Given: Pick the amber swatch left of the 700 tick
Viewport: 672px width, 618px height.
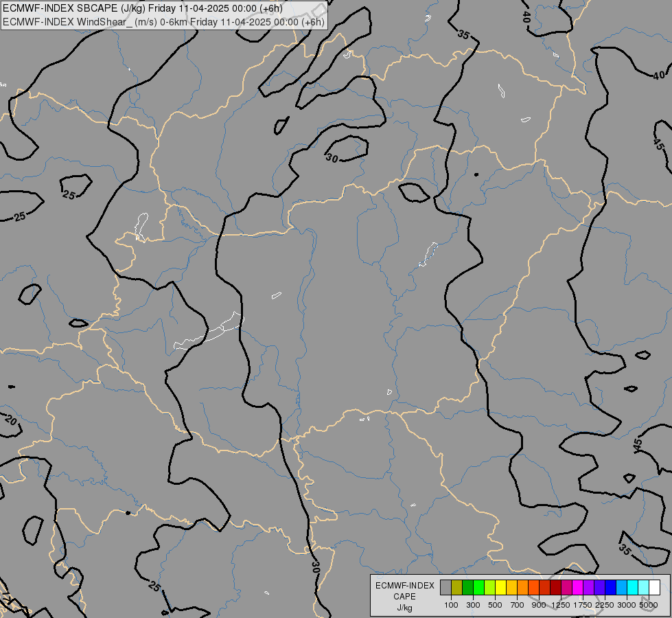Looking at the screenshot, I should pos(511,587).
